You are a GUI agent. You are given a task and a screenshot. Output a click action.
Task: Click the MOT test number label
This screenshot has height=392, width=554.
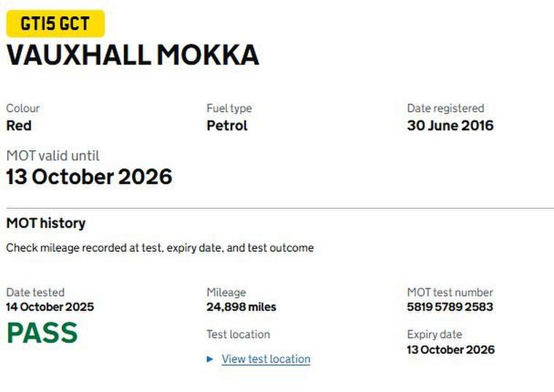coord(450,292)
